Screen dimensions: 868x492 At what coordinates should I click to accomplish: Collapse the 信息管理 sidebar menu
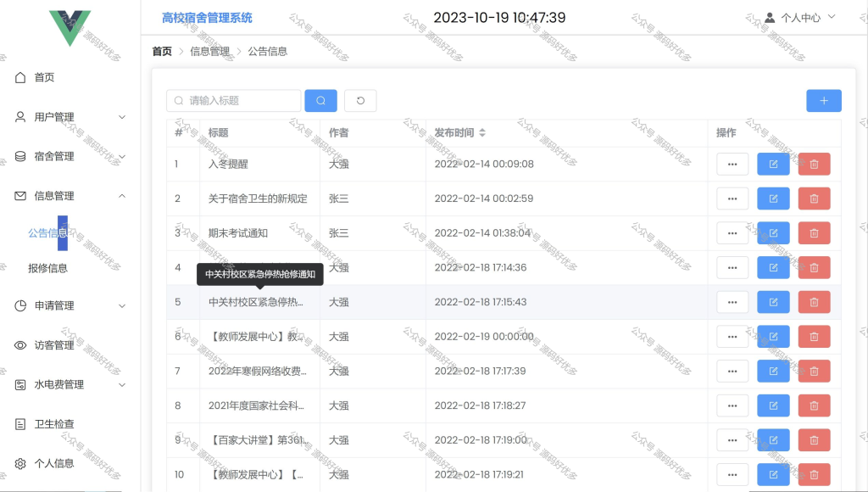(70, 196)
